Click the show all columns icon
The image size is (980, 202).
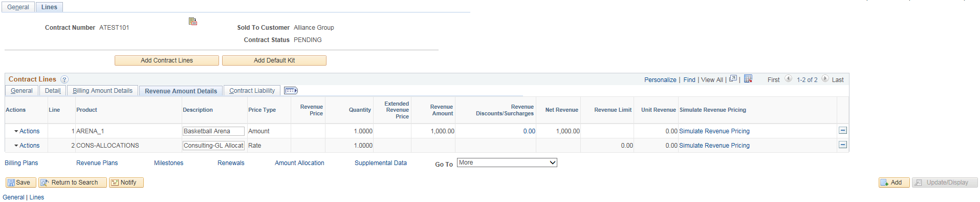[x=291, y=91]
